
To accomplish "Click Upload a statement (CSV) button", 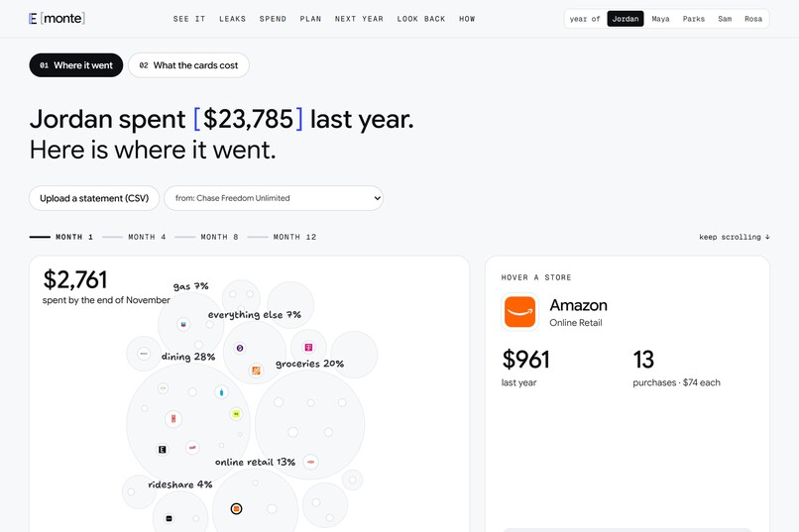I will tap(94, 198).
